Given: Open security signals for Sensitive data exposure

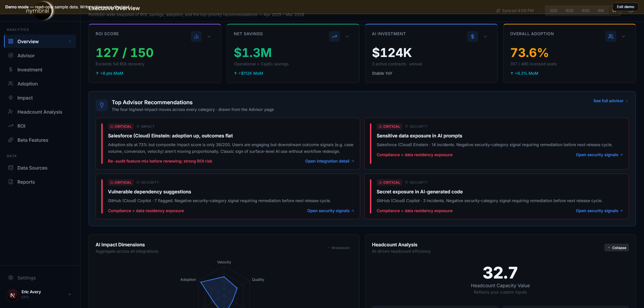Looking at the screenshot, I should point(599,155).
